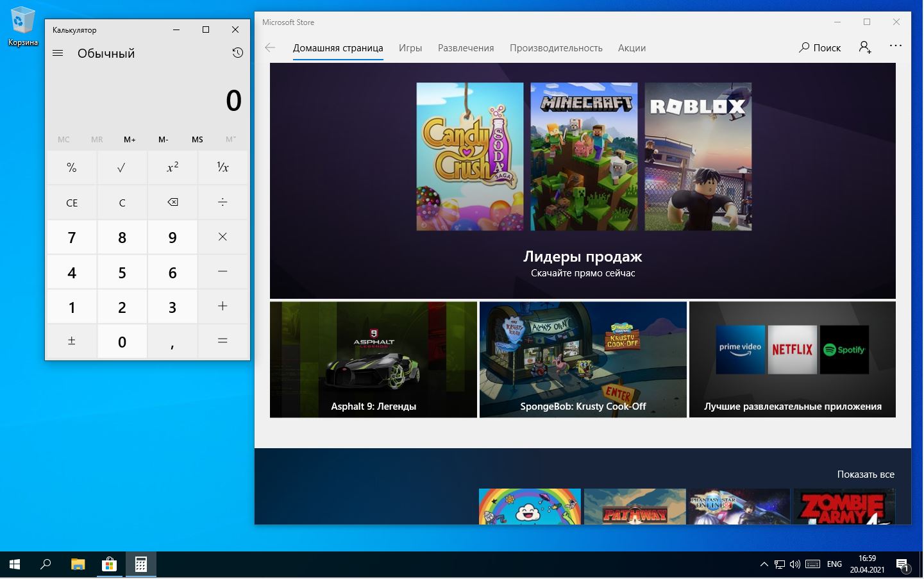Click digit 7 in Calculator
Screen dimensions: 924x579
72,237
